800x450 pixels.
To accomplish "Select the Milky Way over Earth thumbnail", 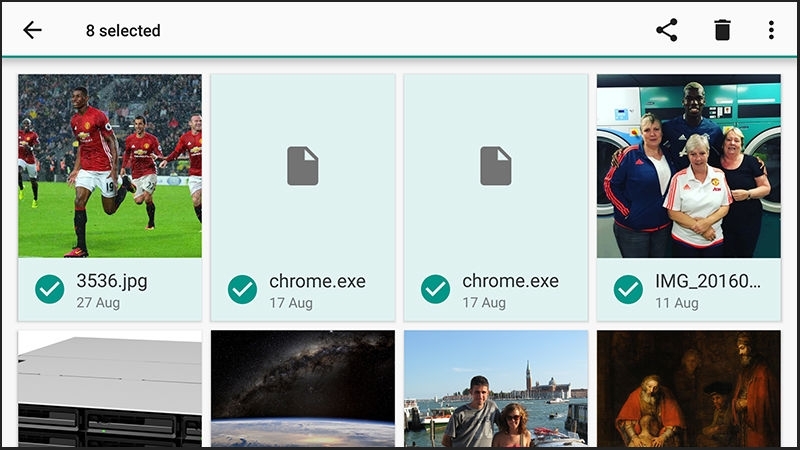I will point(303,389).
